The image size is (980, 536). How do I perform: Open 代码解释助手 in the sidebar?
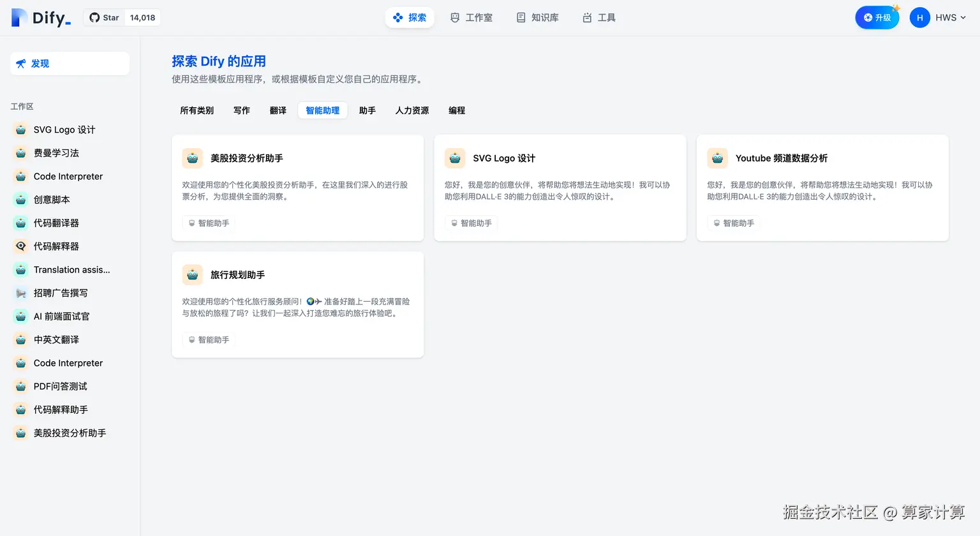point(70,410)
